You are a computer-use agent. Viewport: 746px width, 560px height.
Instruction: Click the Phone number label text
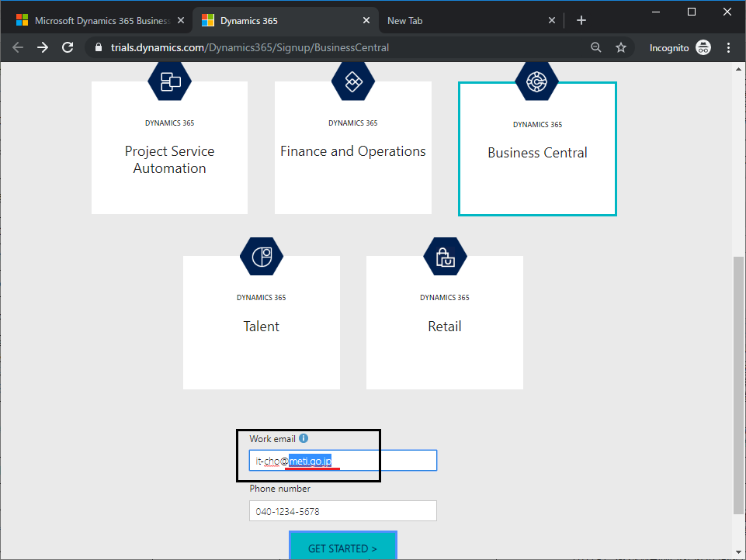coord(279,489)
